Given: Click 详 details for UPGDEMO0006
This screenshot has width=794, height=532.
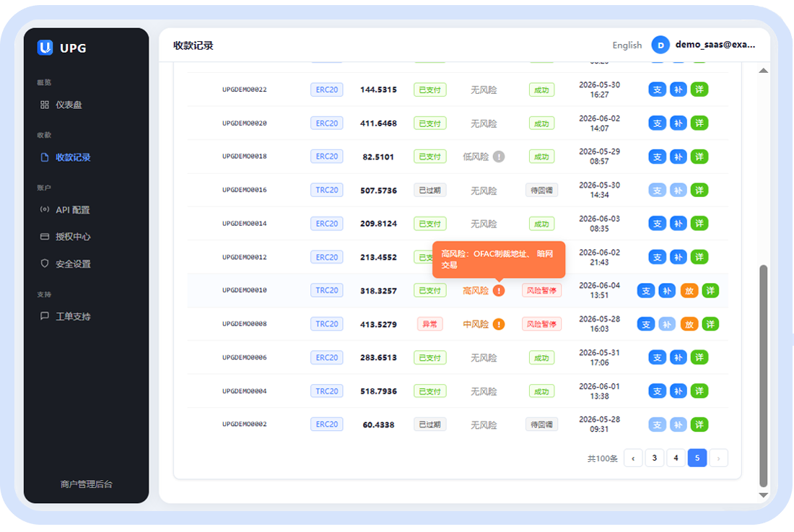Looking at the screenshot, I should [x=699, y=357].
